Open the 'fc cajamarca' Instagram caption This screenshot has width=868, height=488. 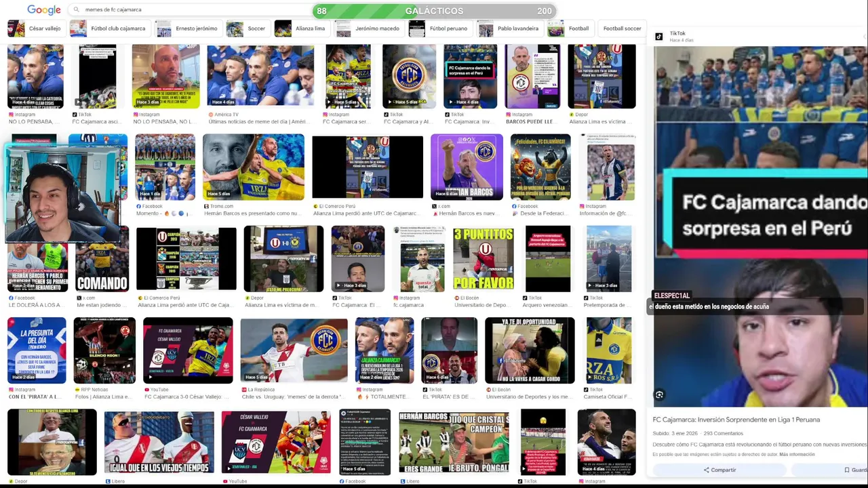point(408,305)
